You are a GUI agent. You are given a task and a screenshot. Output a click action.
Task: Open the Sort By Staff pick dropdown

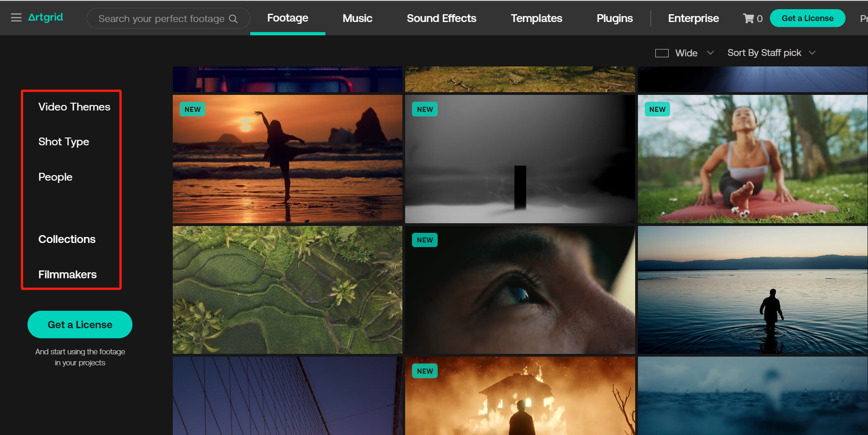[x=771, y=53]
